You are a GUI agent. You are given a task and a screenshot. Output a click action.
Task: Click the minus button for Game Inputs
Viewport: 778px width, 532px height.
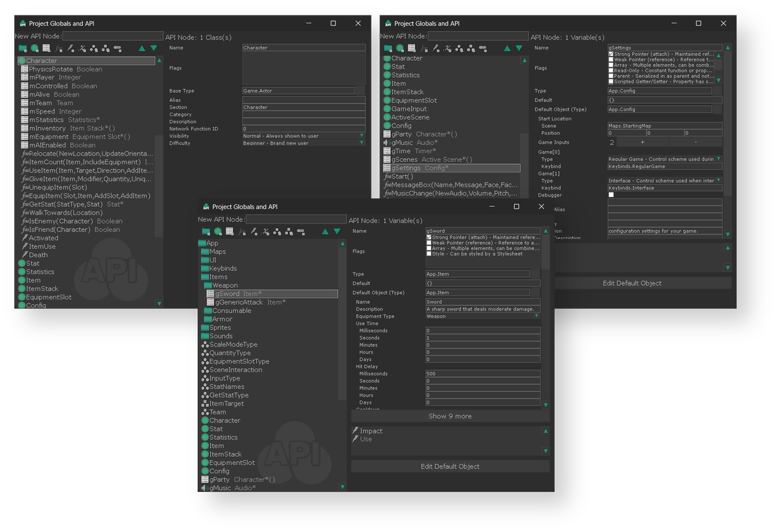click(695, 142)
